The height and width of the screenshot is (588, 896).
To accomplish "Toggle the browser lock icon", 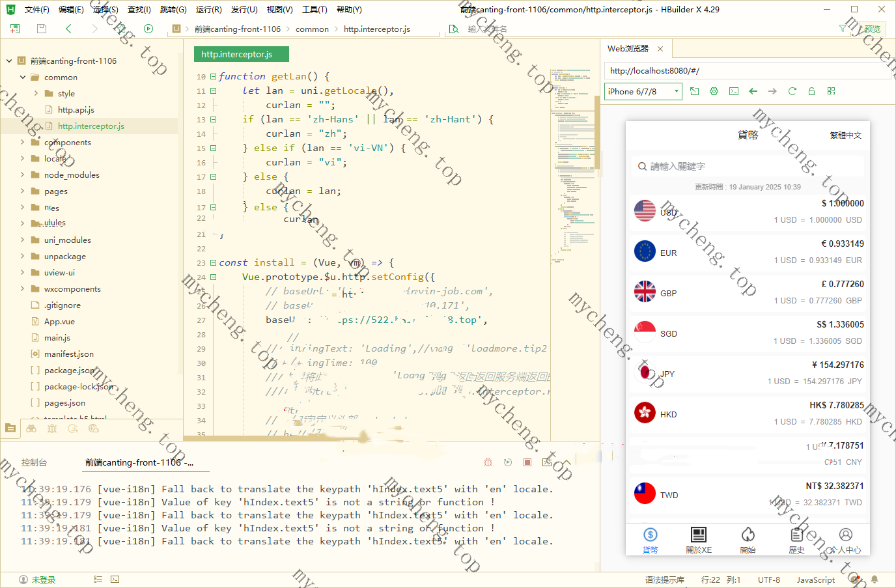I will click(x=812, y=91).
